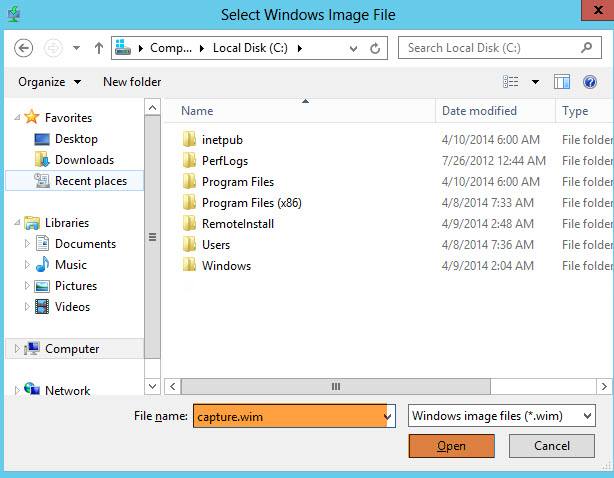Change the view with view icon
The image size is (614, 478).
pyautogui.click(x=511, y=81)
